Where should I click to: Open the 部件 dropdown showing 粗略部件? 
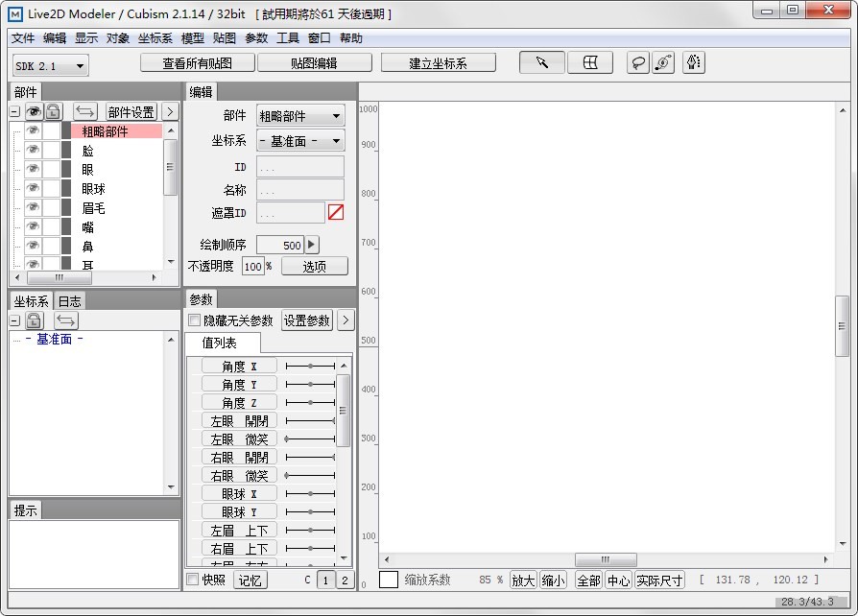tap(300, 115)
